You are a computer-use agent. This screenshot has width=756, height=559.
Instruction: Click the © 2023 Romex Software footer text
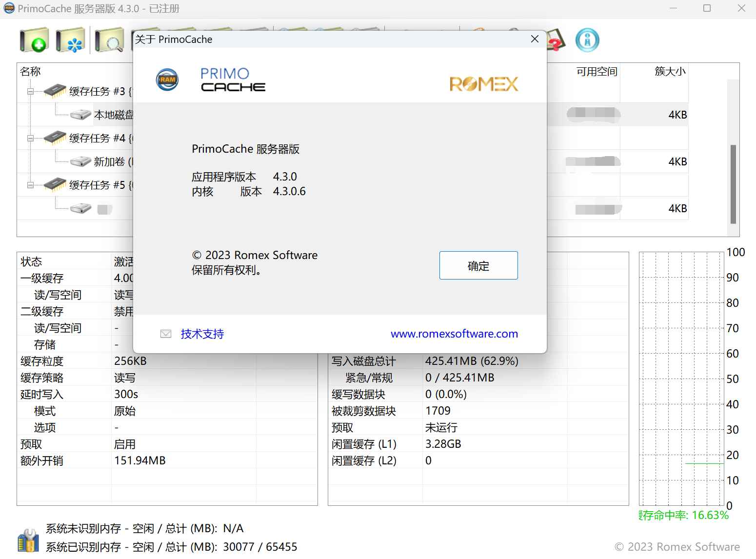pyautogui.click(x=677, y=547)
